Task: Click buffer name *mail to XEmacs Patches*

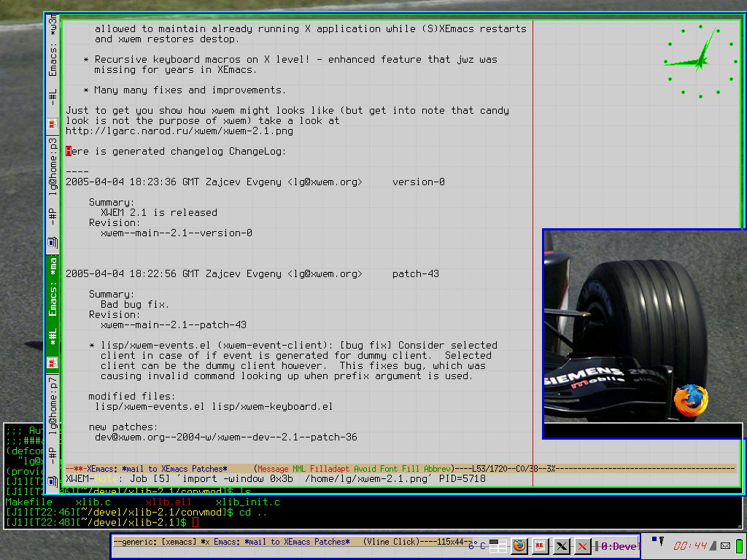Action: [x=174, y=469]
